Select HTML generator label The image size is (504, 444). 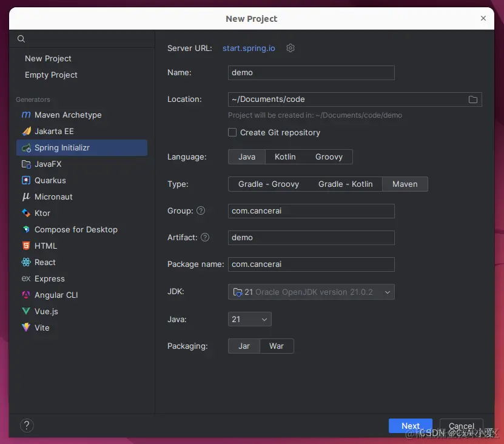coord(45,246)
